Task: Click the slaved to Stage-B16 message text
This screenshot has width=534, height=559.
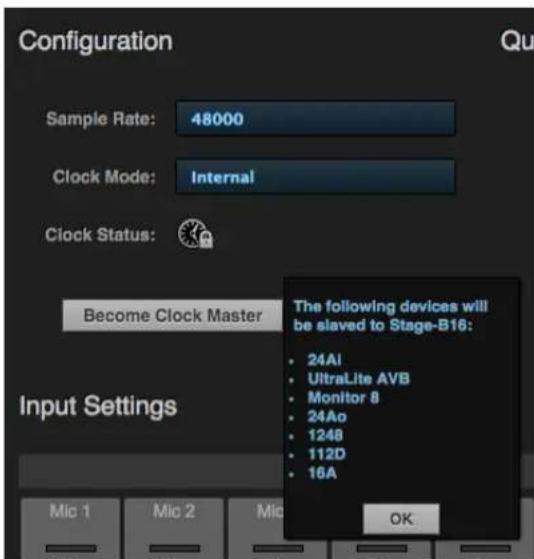Action: click(x=390, y=316)
